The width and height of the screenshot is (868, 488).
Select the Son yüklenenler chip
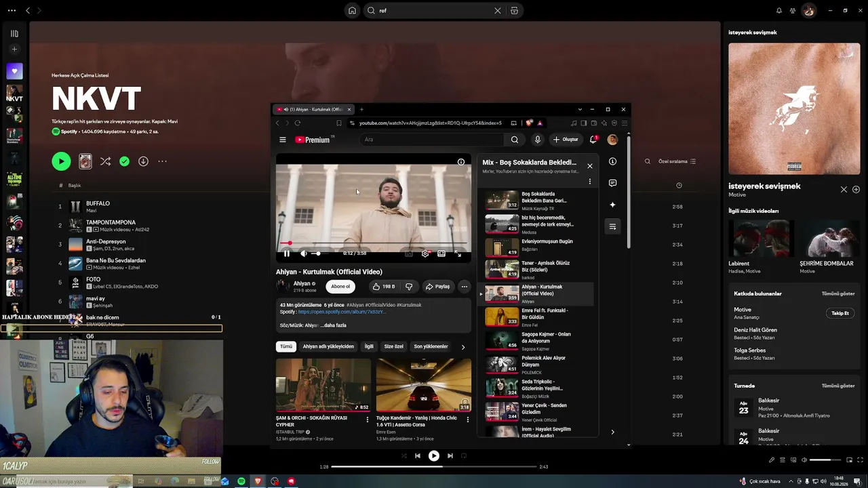(431, 346)
